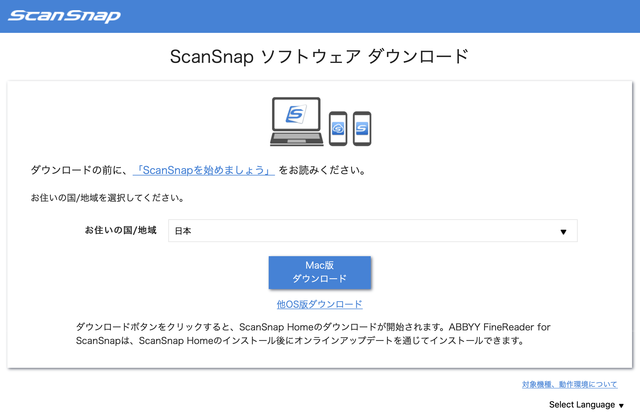Click the ScanSnap logo in header
The width and height of the screenshot is (640, 416).
[64, 16]
